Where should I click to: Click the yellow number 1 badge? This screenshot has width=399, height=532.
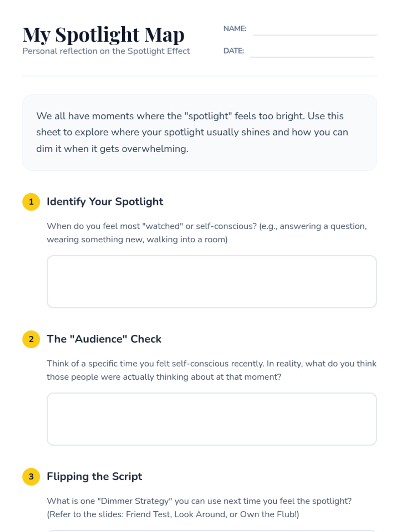[31, 202]
